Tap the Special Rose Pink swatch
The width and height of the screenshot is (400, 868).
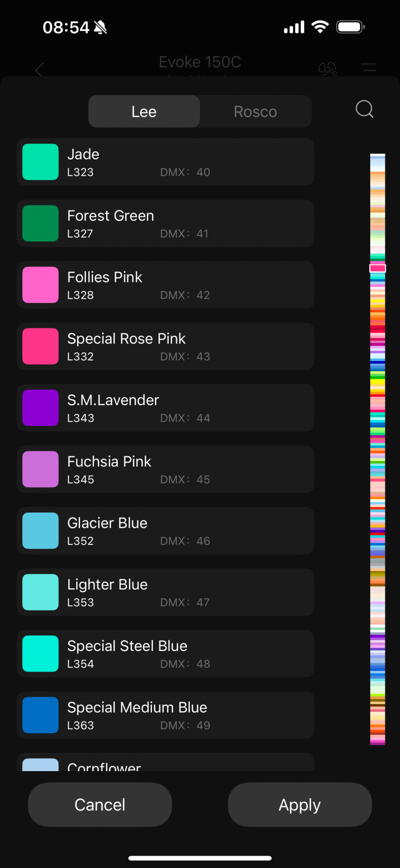click(41, 346)
